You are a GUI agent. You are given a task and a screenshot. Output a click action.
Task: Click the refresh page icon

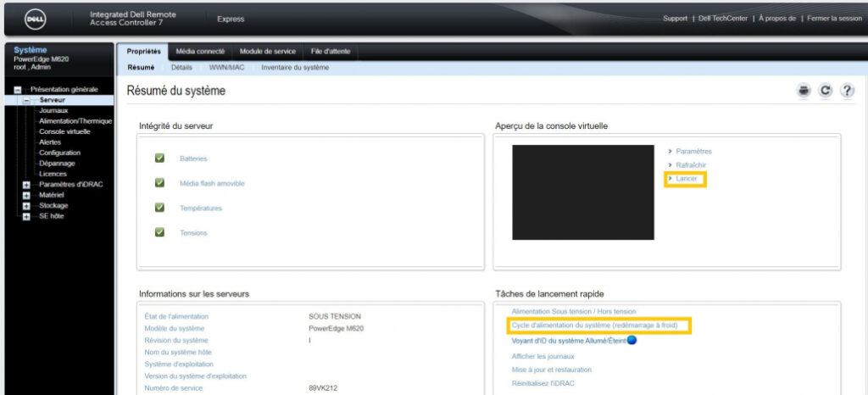click(826, 91)
